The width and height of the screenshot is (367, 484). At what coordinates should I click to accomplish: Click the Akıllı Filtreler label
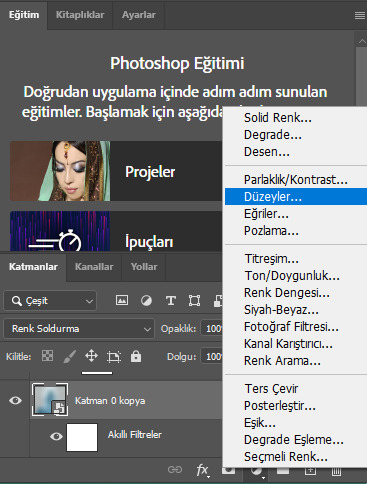click(x=135, y=434)
